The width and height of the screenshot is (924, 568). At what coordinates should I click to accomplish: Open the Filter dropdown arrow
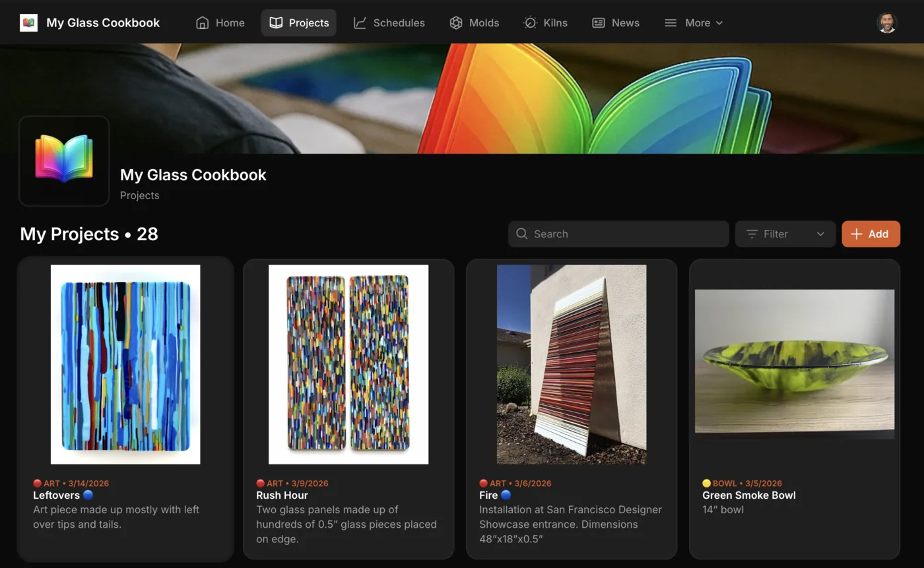pos(820,234)
